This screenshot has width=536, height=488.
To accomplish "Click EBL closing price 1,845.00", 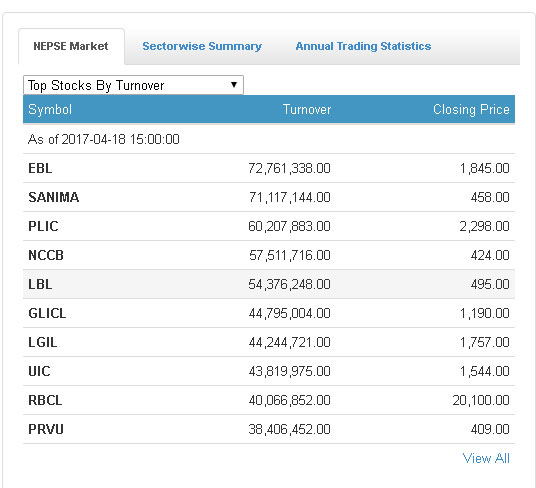I will [485, 168].
